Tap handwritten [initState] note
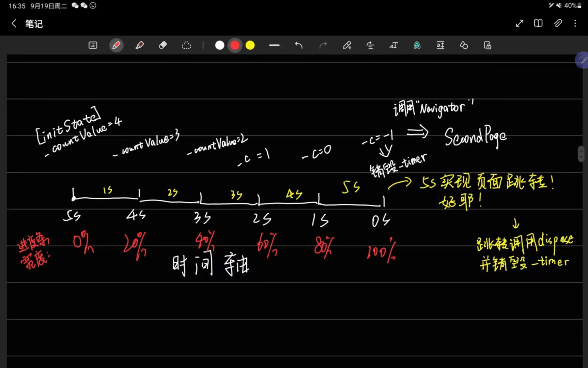The width and height of the screenshot is (588, 368). [69, 125]
